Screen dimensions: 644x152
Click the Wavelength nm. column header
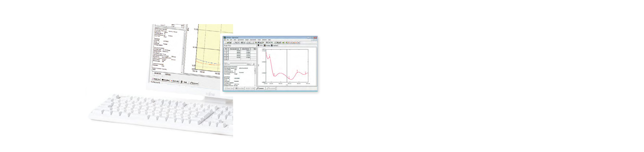click(235, 49)
